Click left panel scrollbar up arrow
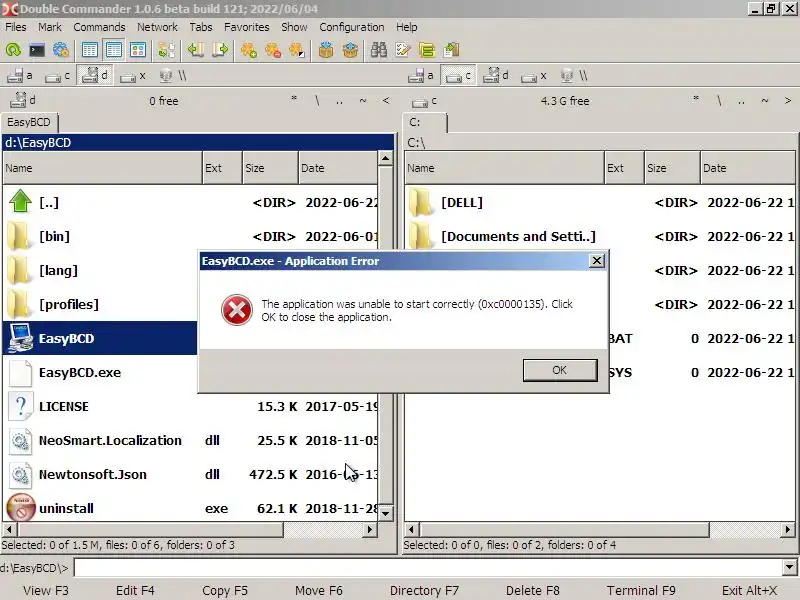800x600 pixels. (x=386, y=158)
